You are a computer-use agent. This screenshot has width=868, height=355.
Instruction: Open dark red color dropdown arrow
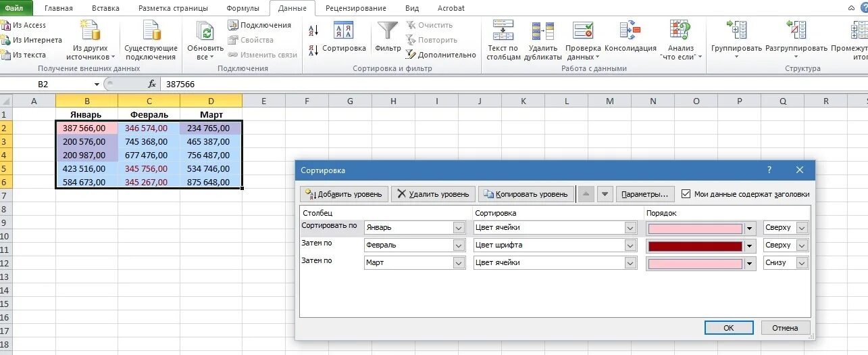pos(750,245)
